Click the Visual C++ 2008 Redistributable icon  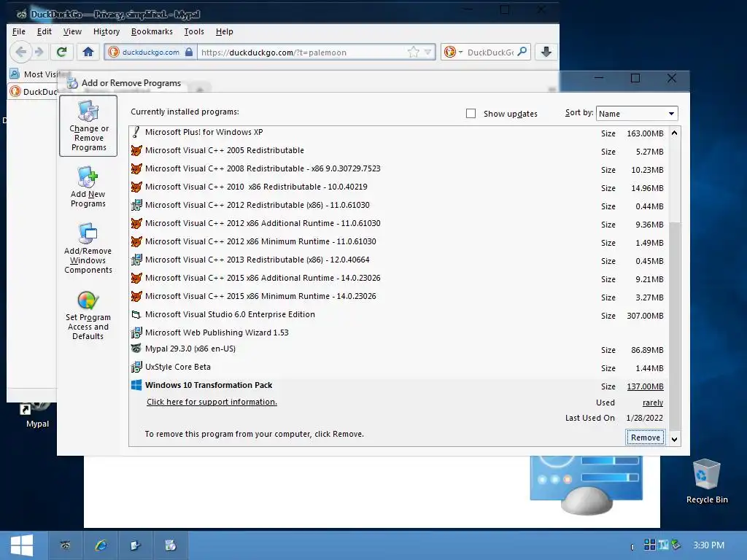click(x=136, y=168)
